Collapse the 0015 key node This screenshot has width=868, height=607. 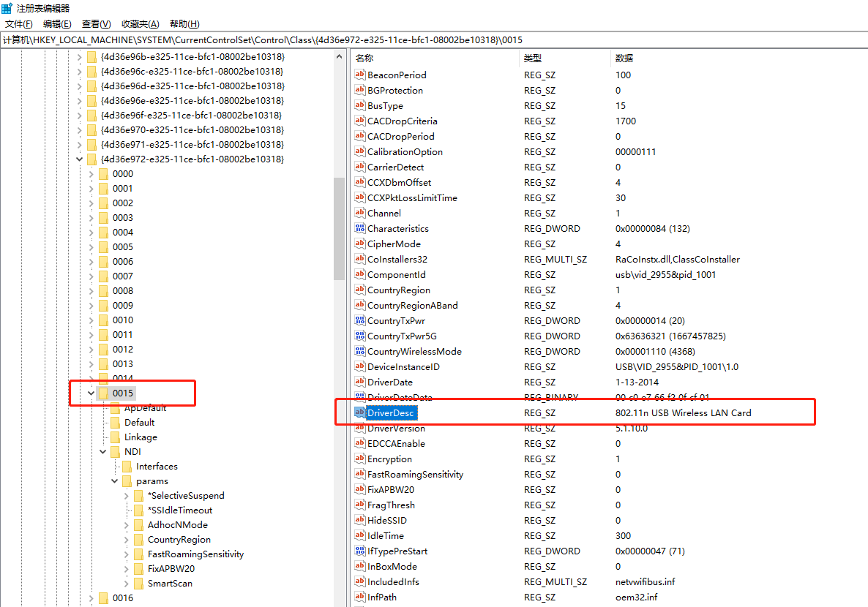tap(91, 393)
